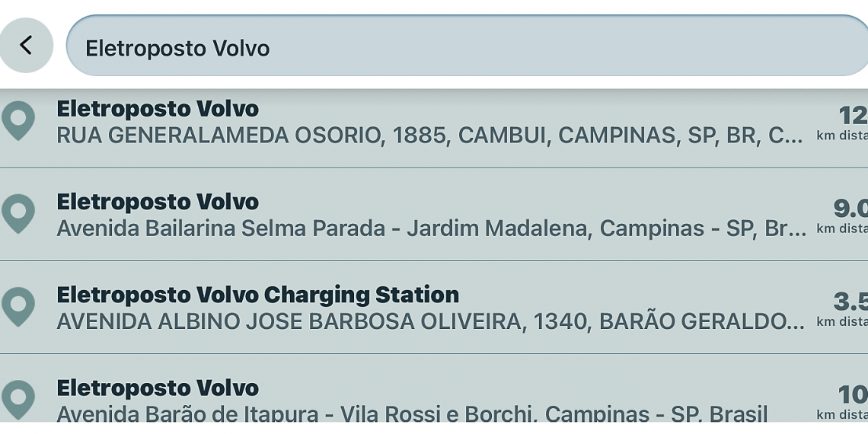This screenshot has width=868, height=434.
Task: Click the km distance label under 9.0
Action: click(842, 228)
